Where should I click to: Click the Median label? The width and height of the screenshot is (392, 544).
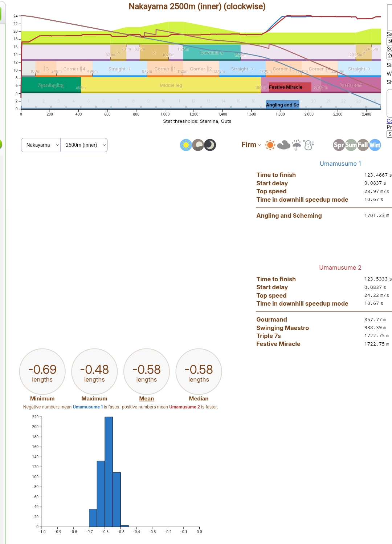(x=199, y=399)
